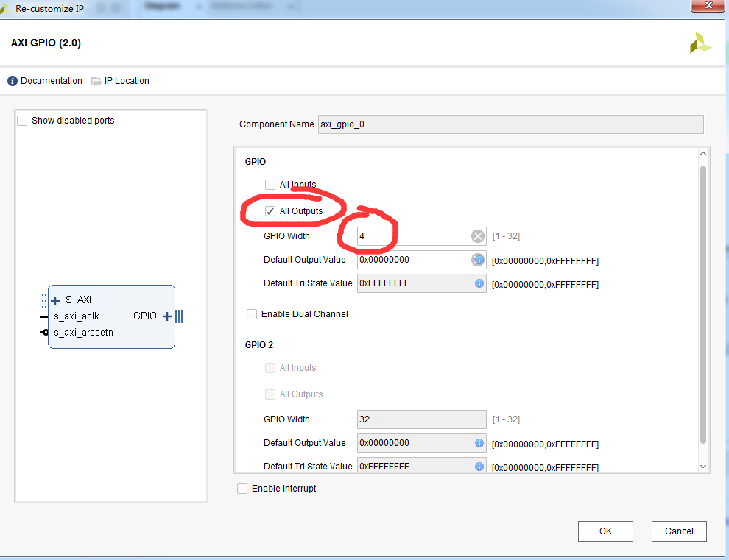Open the IP Location folder icon
Viewport: 729px width, 560px height.
96,81
